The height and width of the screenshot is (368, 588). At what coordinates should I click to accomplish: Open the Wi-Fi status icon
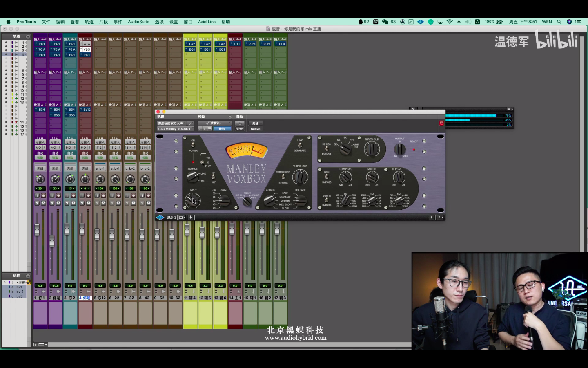(x=450, y=22)
